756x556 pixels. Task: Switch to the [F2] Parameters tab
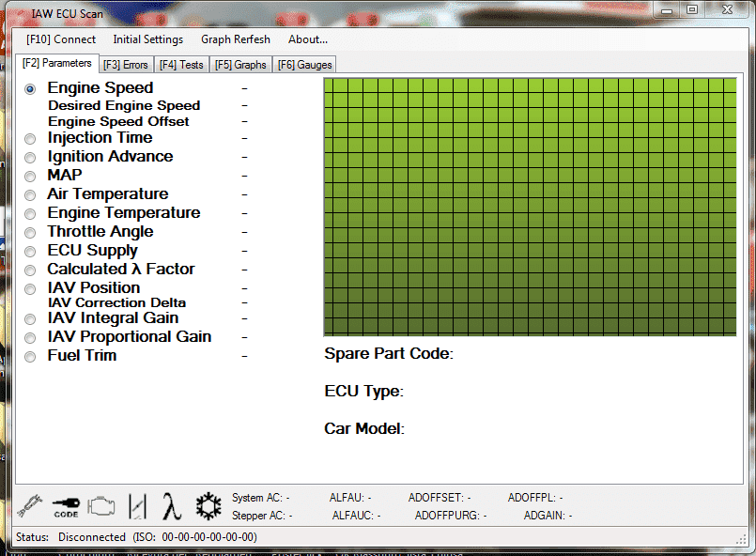tap(57, 63)
